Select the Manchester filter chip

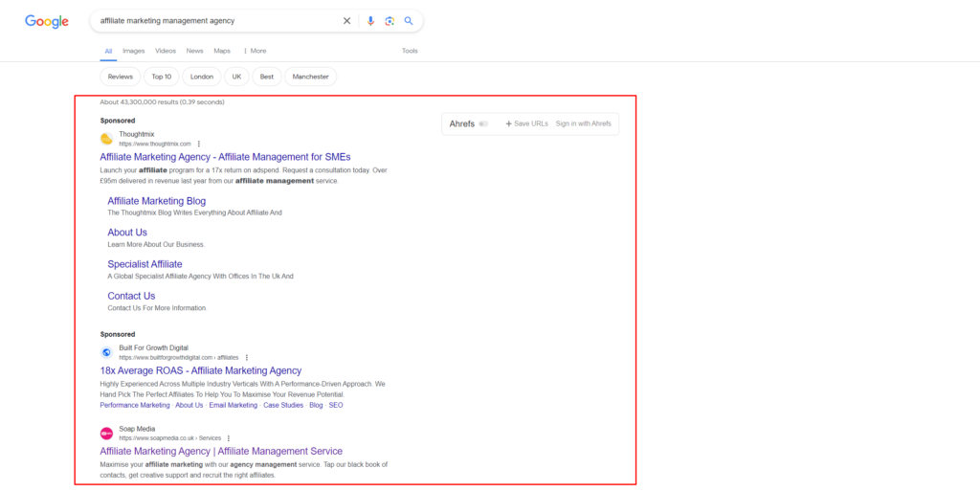[x=311, y=77]
